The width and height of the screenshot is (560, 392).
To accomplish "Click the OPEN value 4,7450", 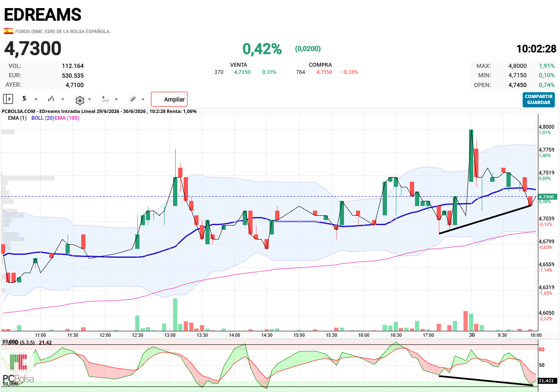I will tap(517, 85).
